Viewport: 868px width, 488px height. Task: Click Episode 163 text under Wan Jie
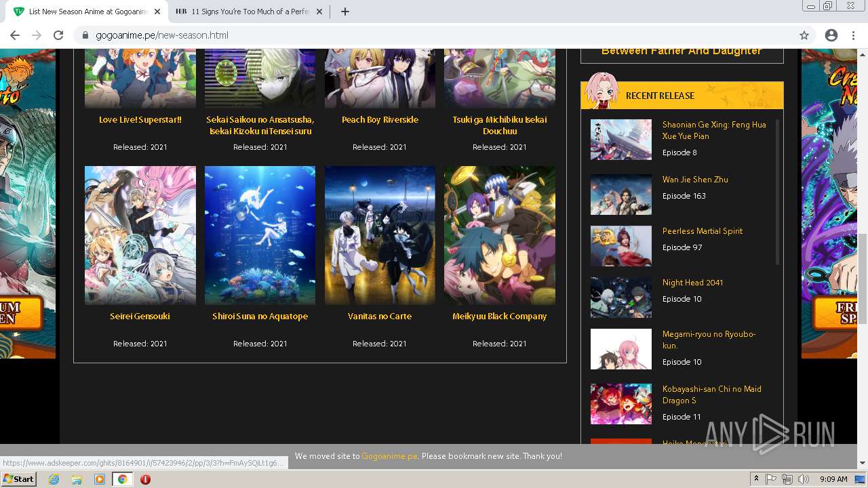tap(684, 196)
